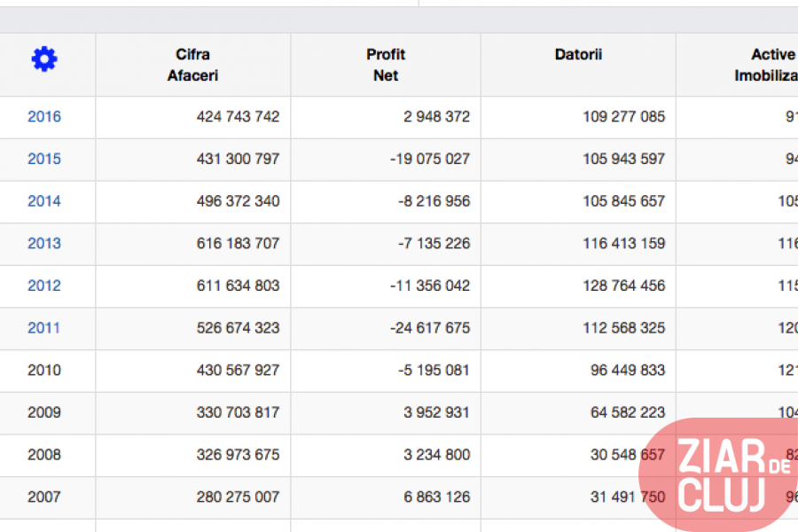Click the Cifra Afaceri column header
Image resolution: width=798 pixels, height=532 pixels.
(192, 65)
